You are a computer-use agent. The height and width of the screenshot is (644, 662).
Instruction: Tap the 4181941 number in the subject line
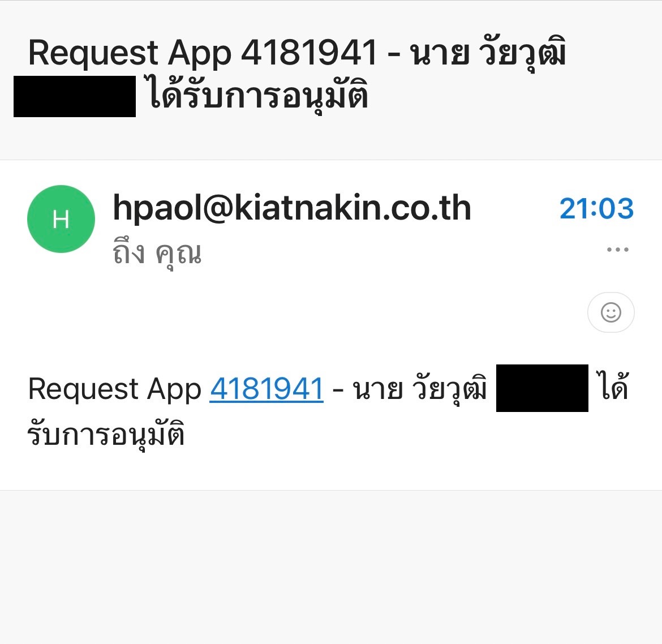tap(309, 53)
